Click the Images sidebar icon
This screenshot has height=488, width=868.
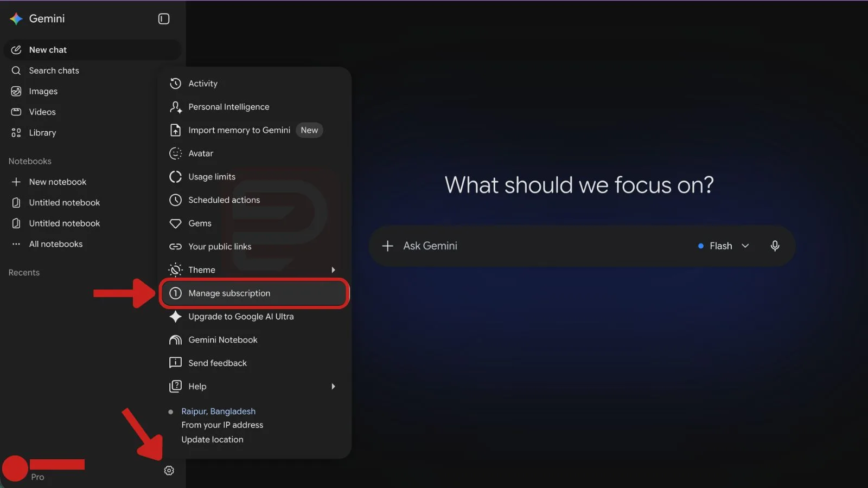coord(16,91)
